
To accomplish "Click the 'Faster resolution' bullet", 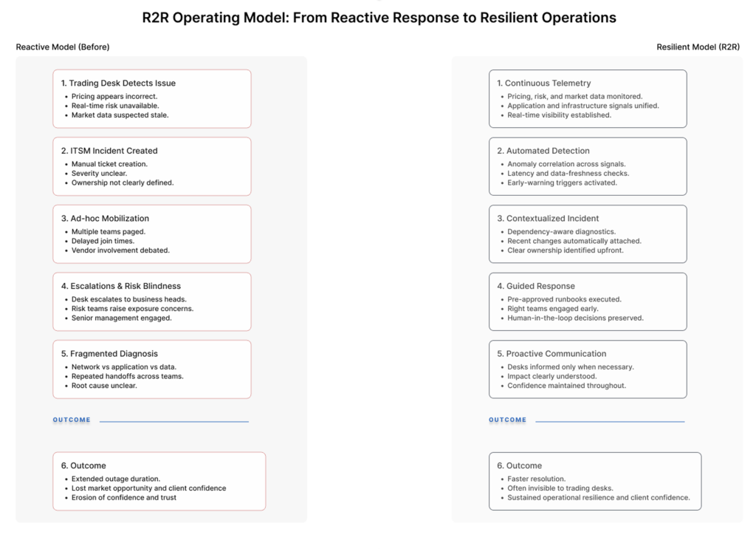I will [x=536, y=479].
